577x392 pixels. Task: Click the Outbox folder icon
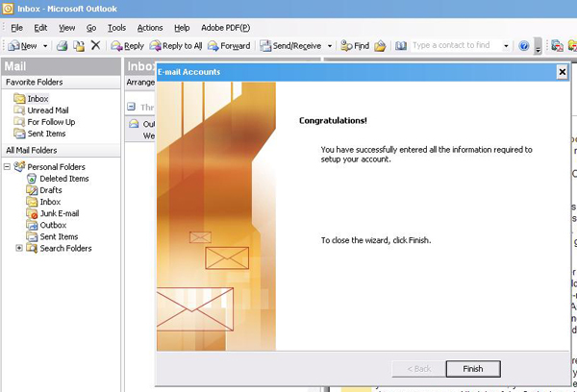pyautogui.click(x=32, y=225)
